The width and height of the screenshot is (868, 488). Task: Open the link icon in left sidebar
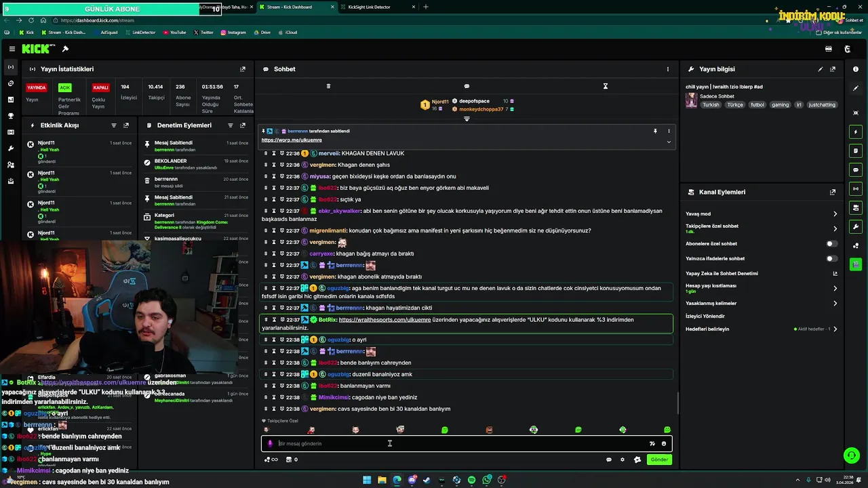click(10, 83)
